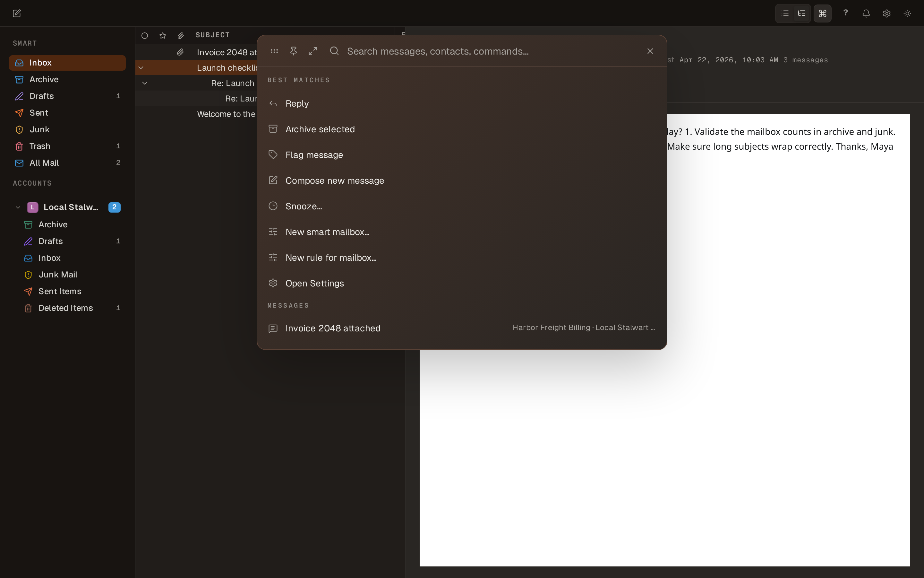Switch to threaded list view icon

pyautogui.click(x=802, y=13)
